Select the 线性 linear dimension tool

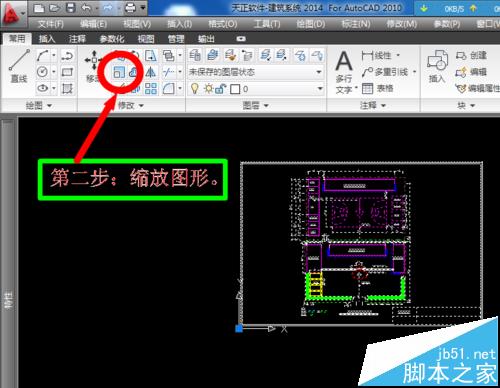[377, 55]
